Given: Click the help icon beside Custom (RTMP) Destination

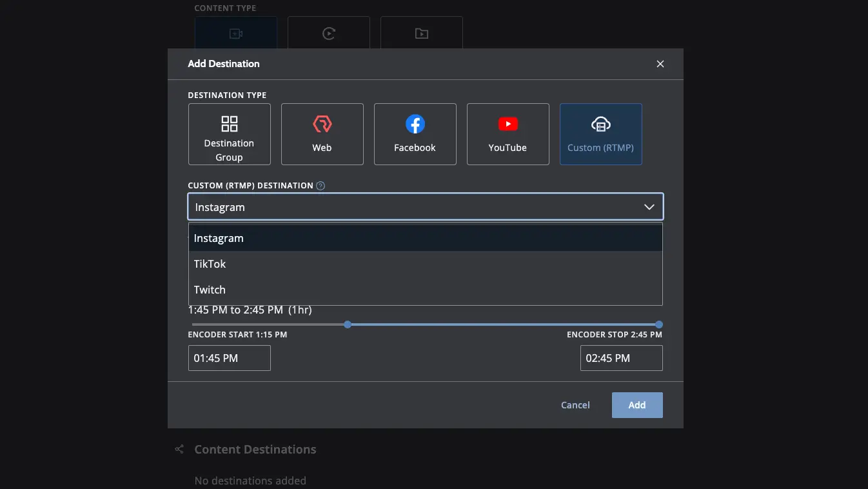Looking at the screenshot, I should 321,186.
